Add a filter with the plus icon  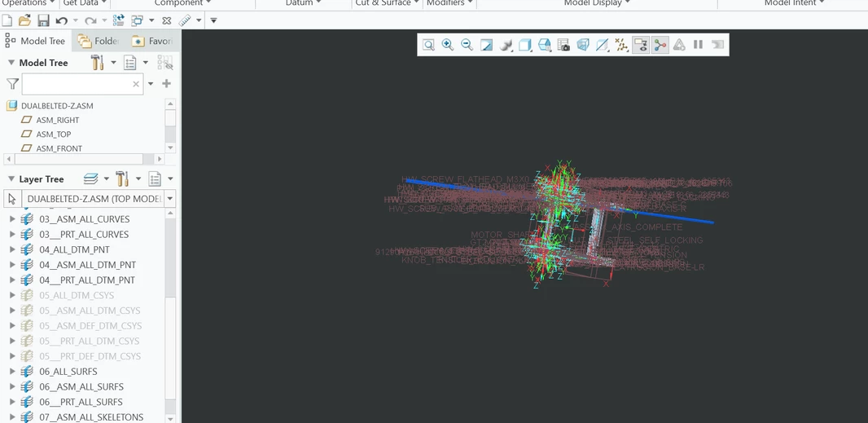click(x=166, y=84)
